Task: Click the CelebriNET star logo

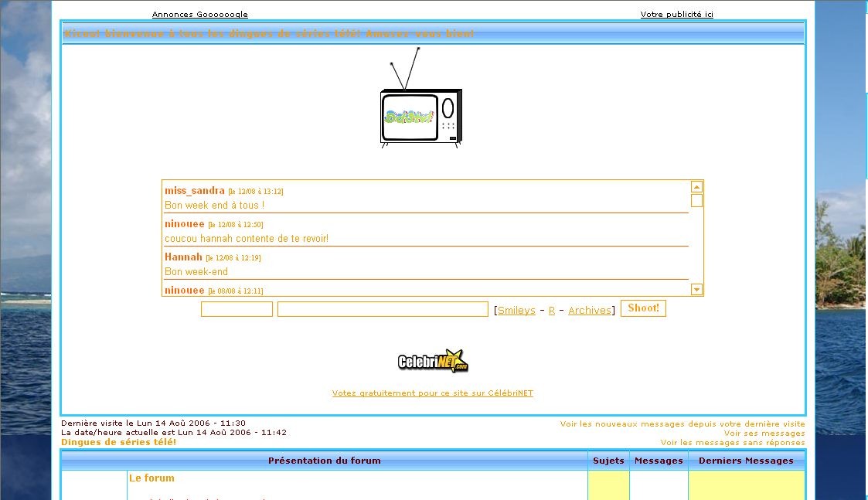Action: [x=433, y=361]
